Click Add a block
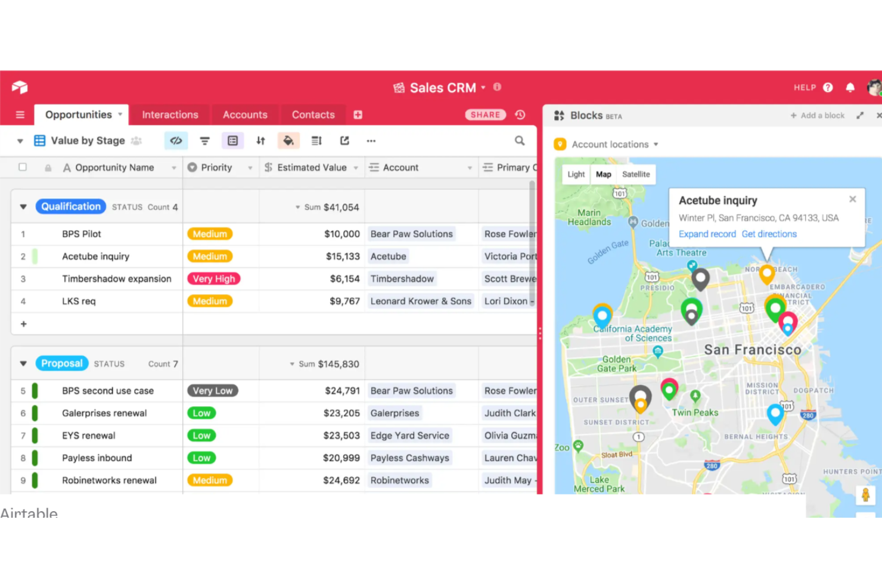Image resolution: width=882 pixels, height=588 pixels. [817, 116]
